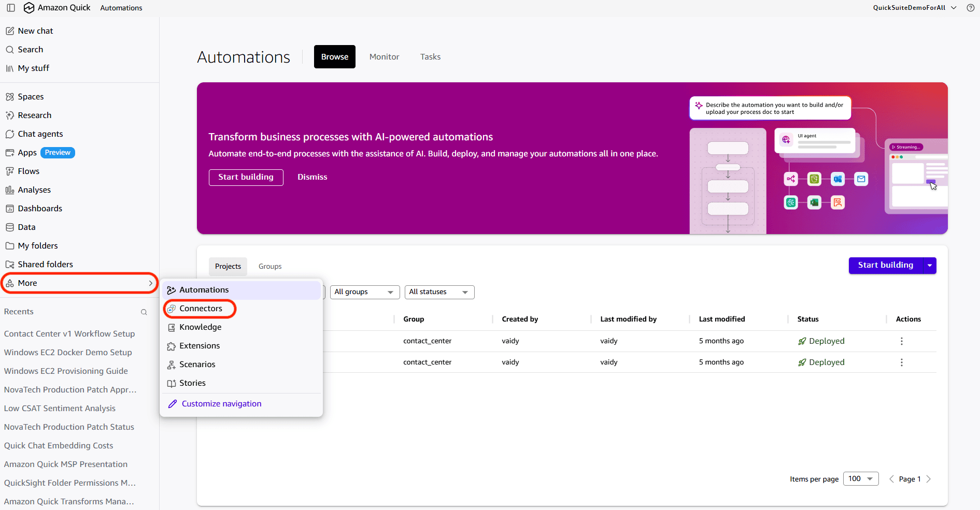
Task: Click the New chat compose icon
Action: 10,31
